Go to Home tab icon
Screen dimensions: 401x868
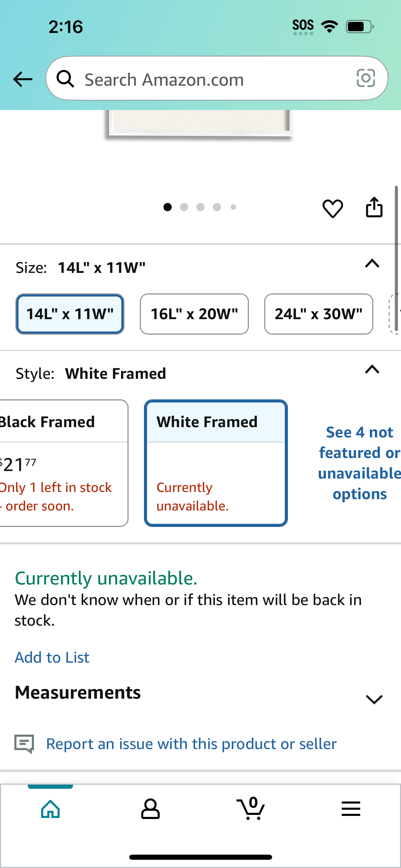pos(50,809)
